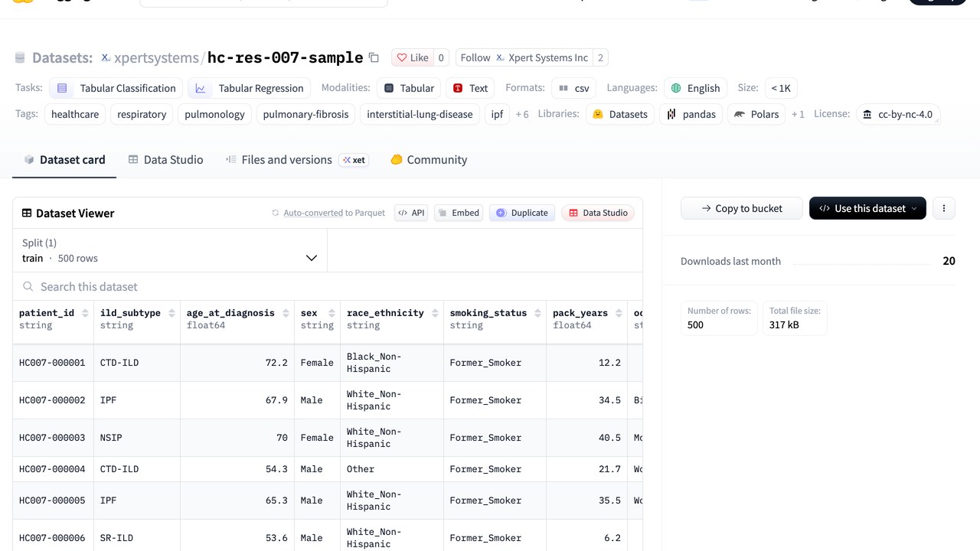The image size is (980, 551).
Task: Open the Files and versions tab
Action: pos(297,159)
